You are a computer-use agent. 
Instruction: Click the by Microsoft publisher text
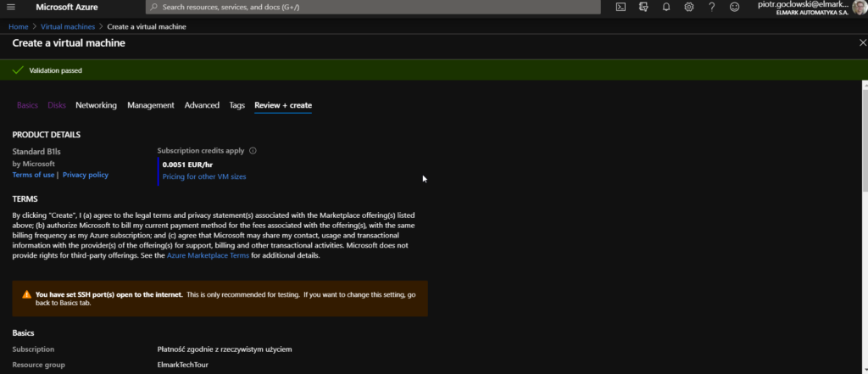coord(33,164)
